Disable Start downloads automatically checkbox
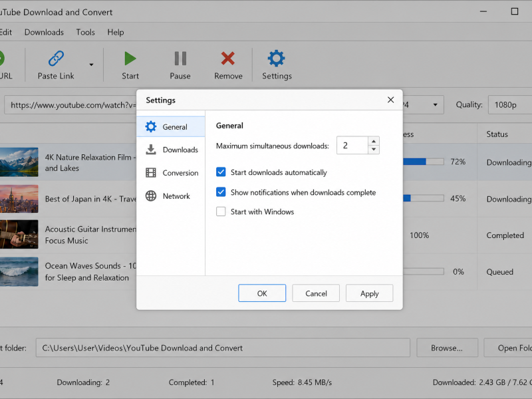The height and width of the screenshot is (399, 532). point(221,172)
